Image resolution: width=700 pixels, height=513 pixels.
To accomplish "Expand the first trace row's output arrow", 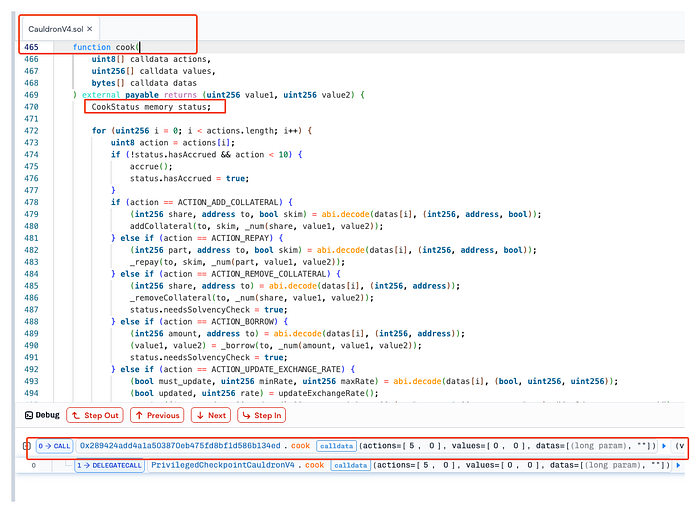I will point(664,445).
